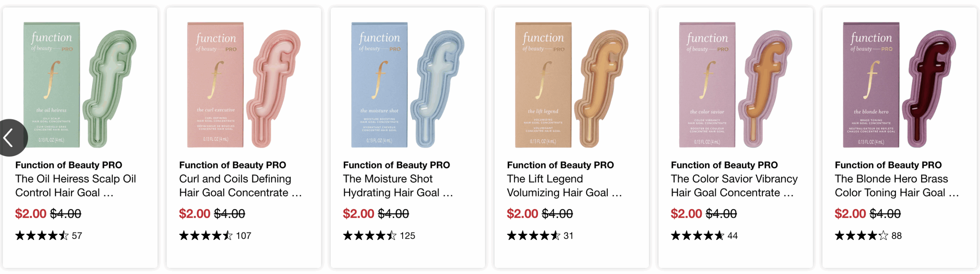View the 57 reviews star rating

(x=49, y=236)
